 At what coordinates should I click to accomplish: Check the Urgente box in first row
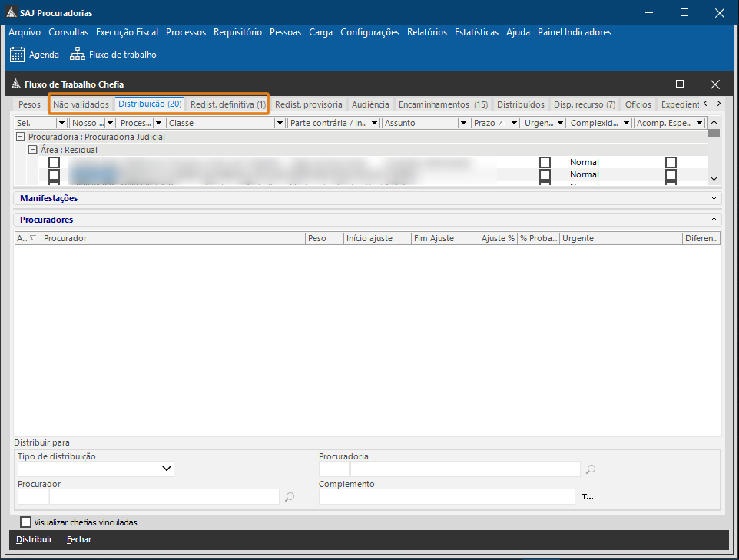[x=545, y=163]
